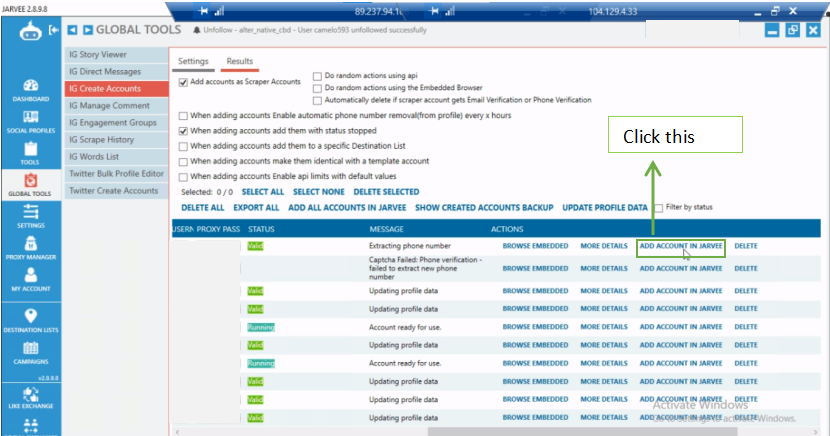This screenshot has width=830, height=436.
Task: Enable add to a specific Destination List
Action: point(183,146)
